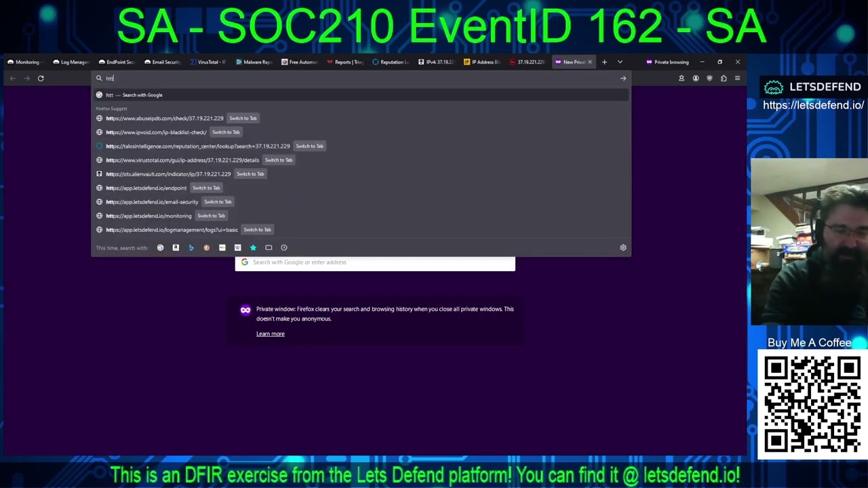The height and width of the screenshot is (488, 868).
Task: Switch to the Email Security tab
Action: [163, 62]
